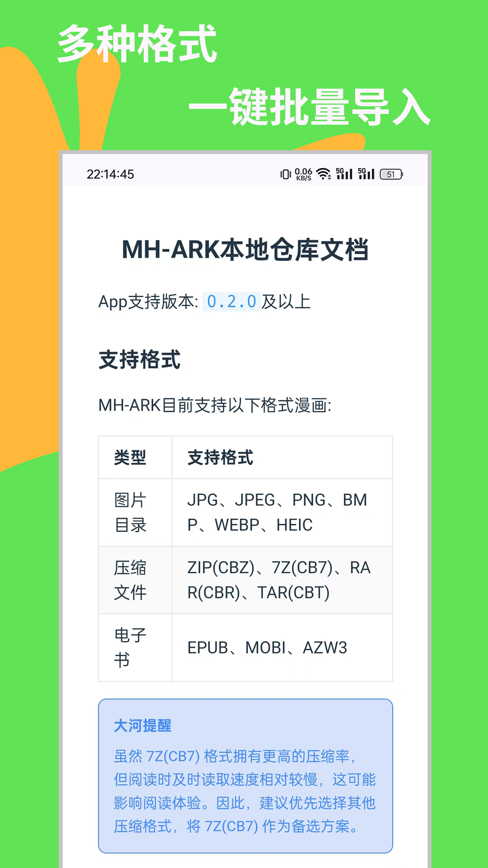Tap the Wi-Fi signal icon
Viewport: 488px width, 868px height.
(x=324, y=174)
